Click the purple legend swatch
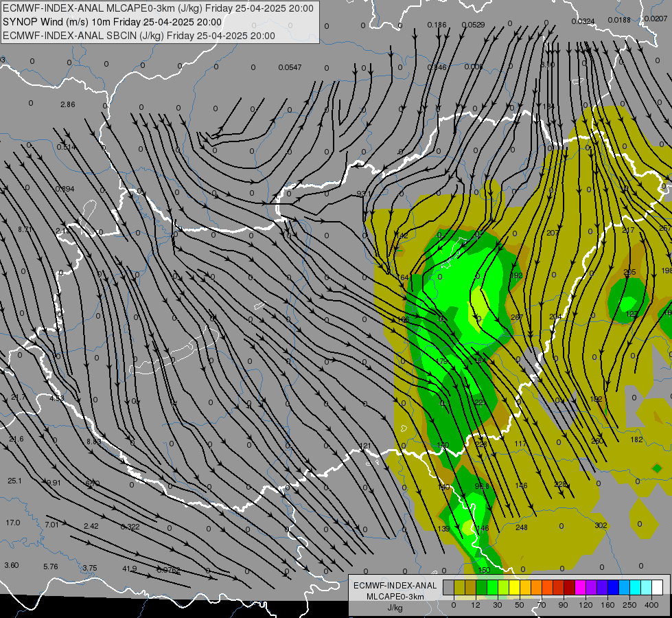Image resolution: width=672 pixels, height=618 pixels. pos(591,588)
